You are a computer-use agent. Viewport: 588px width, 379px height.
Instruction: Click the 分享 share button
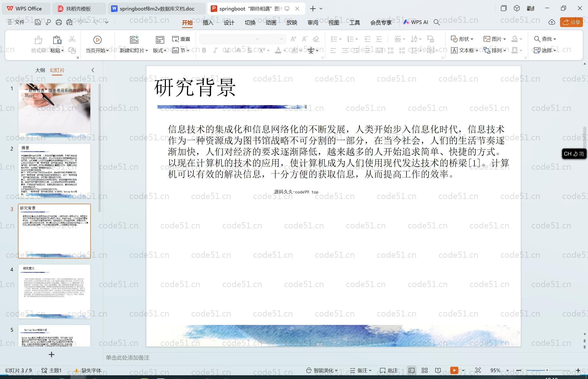[x=571, y=22]
